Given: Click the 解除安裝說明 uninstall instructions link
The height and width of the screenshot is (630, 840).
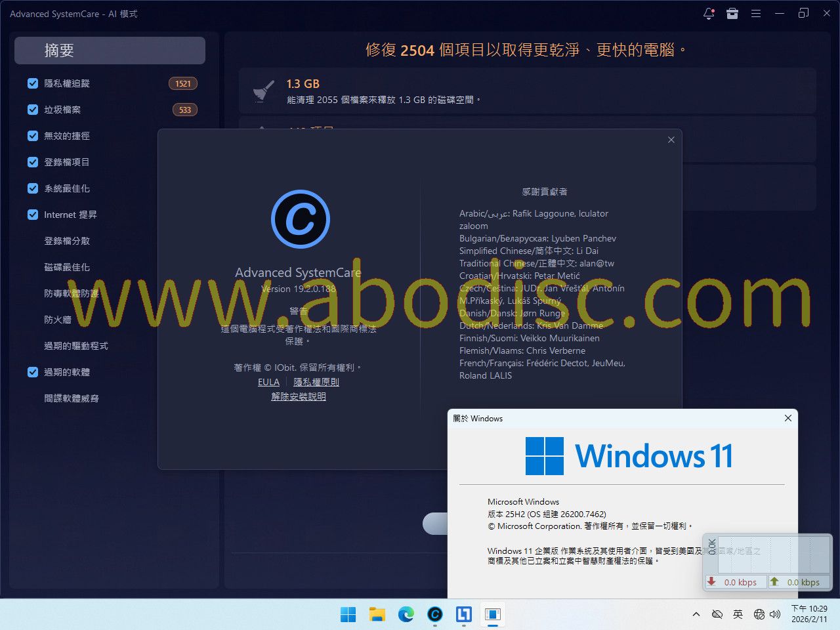Looking at the screenshot, I should [x=299, y=396].
